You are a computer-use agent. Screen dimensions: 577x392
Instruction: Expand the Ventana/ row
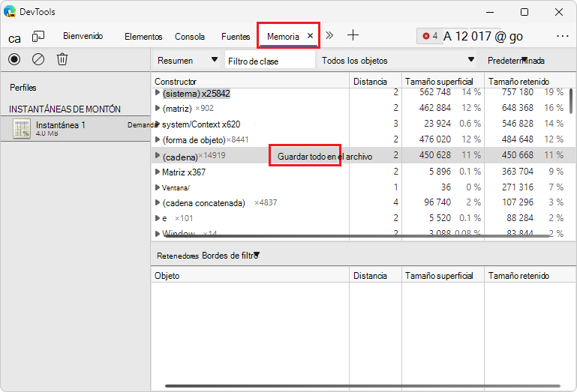tap(158, 187)
